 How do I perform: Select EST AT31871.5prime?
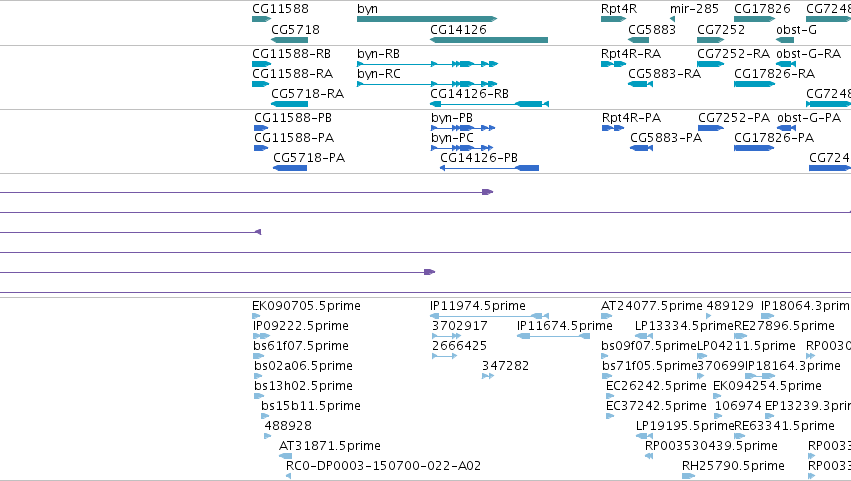pos(329,446)
